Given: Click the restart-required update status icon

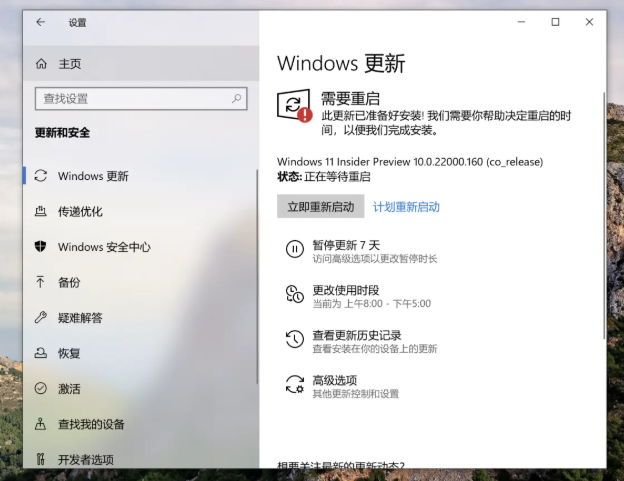Looking at the screenshot, I should [294, 105].
